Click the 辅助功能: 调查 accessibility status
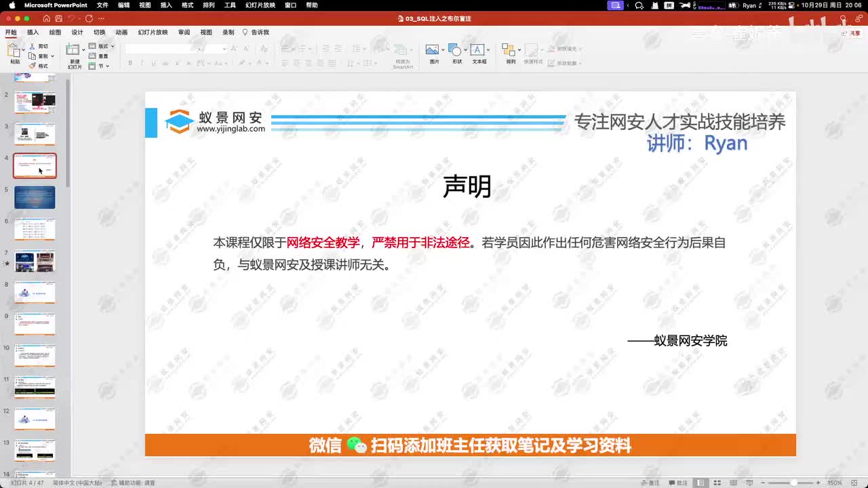The height and width of the screenshot is (488, 868). (133, 483)
